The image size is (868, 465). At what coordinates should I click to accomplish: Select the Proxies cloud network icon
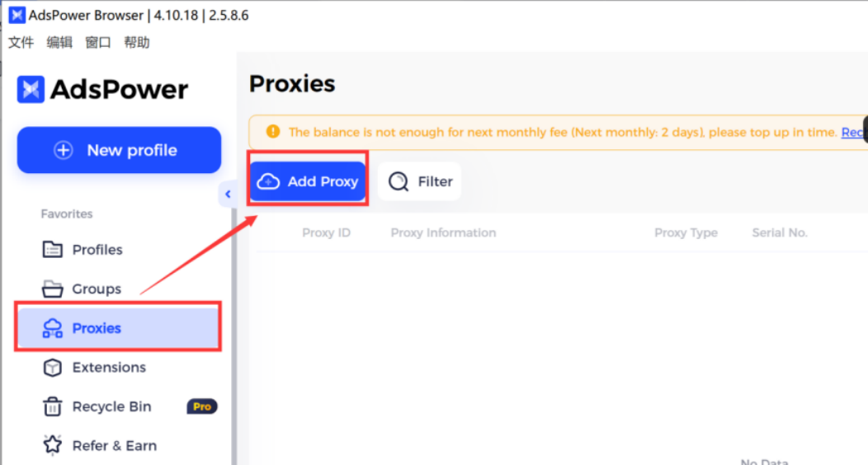[53, 328]
